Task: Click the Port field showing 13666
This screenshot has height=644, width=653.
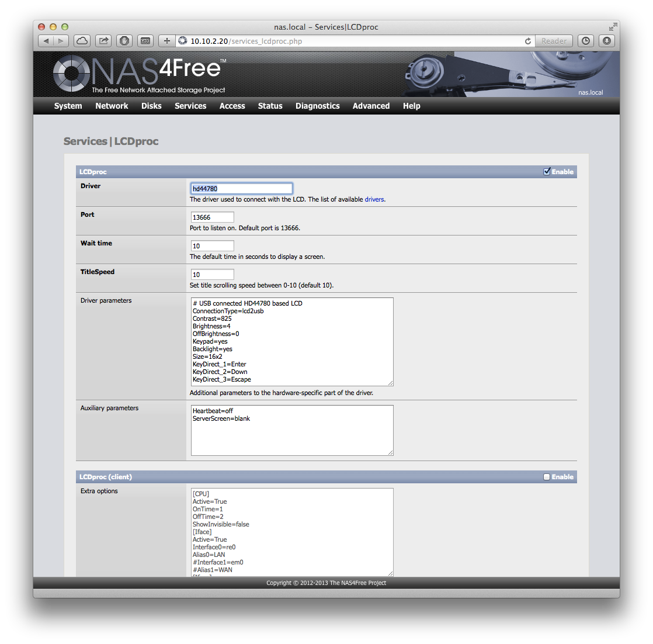Action: tap(213, 217)
